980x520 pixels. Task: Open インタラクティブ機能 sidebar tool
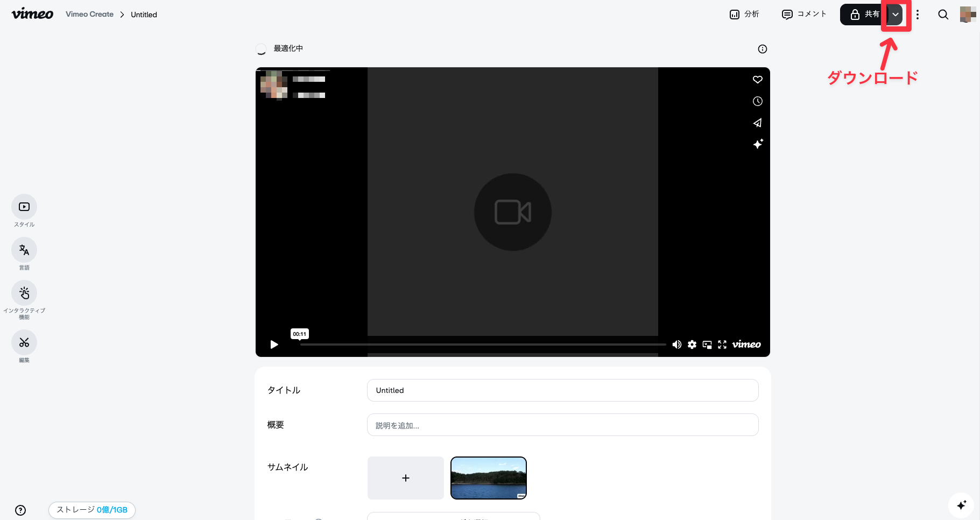click(24, 293)
